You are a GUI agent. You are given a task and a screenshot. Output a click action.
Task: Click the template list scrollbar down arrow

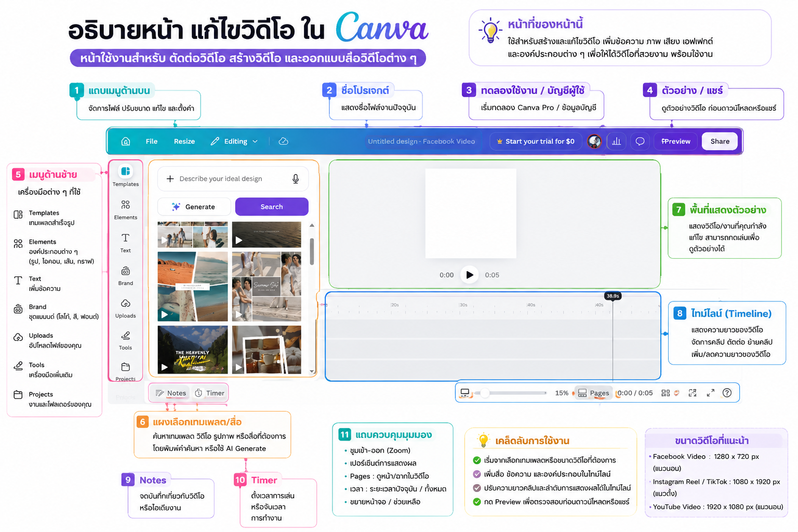(x=312, y=371)
